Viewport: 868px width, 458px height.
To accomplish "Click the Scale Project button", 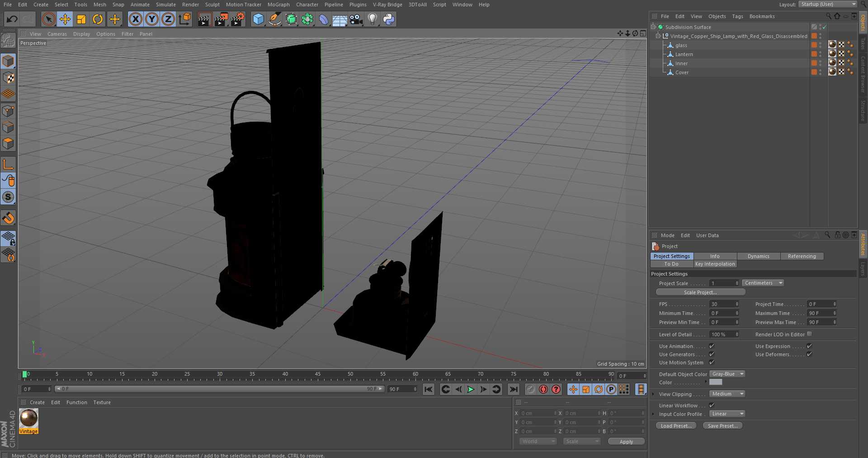I will (700, 292).
